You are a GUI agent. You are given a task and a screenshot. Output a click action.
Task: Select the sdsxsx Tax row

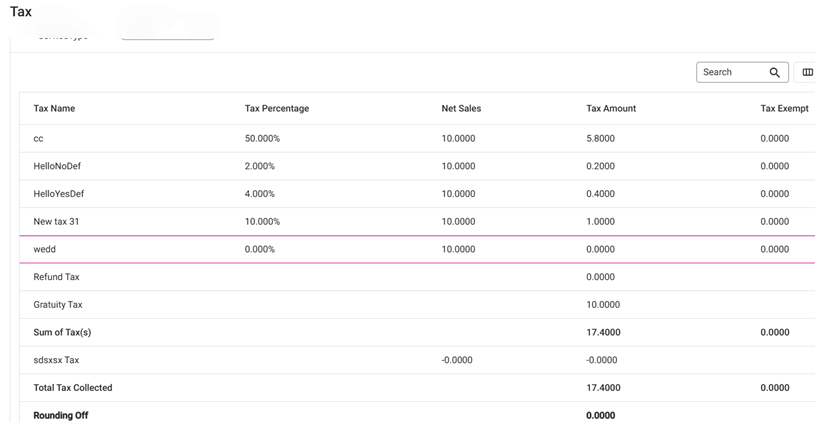(56, 360)
